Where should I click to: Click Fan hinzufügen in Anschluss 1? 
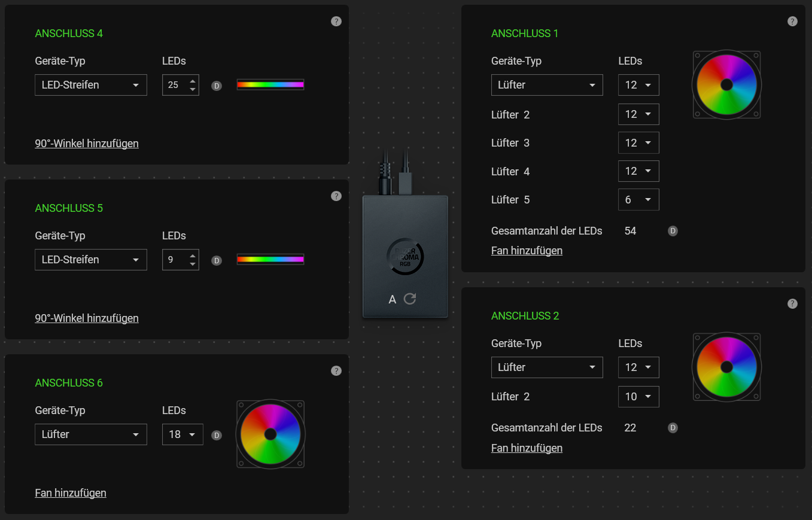point(527,251)
